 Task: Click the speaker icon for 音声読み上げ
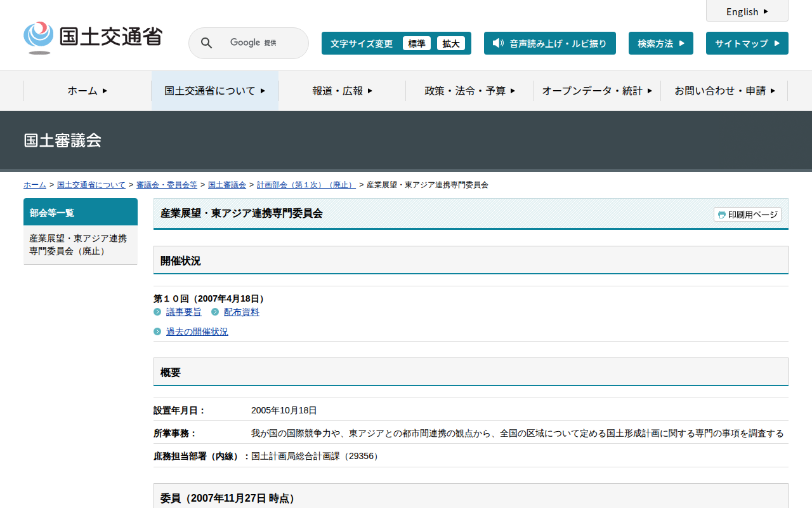(x=498, y=43)
